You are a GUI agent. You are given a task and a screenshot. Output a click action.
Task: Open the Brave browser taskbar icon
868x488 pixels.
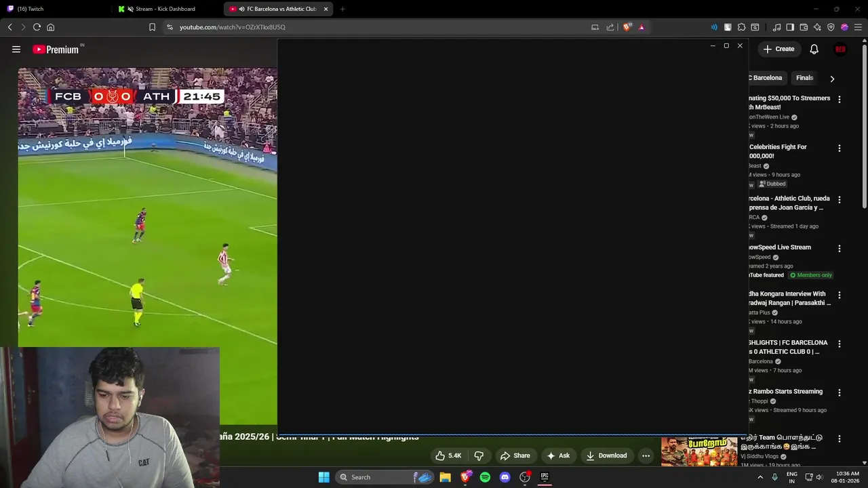(465, 477)
